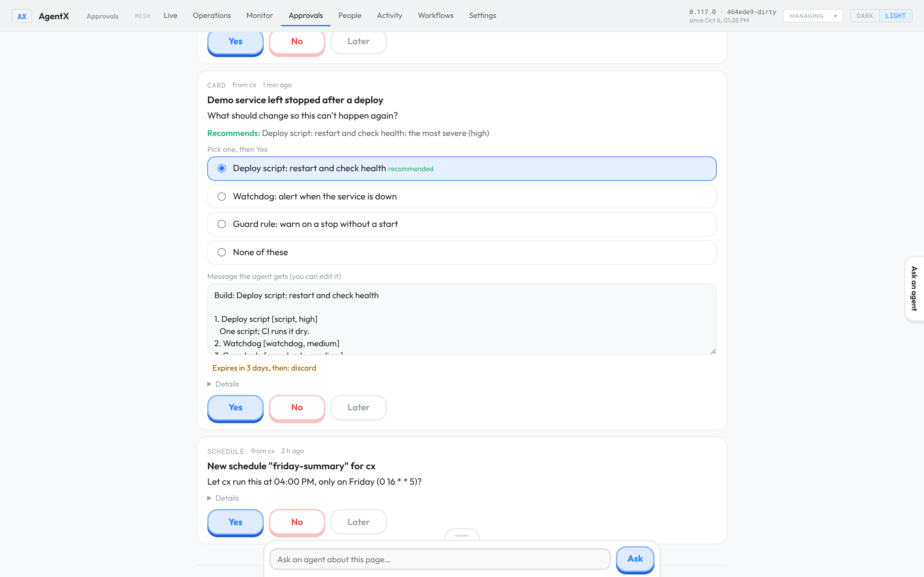The width and height of the screenshot is (924, 577).
Task: Select the None of these option
Action: [462, 252]
